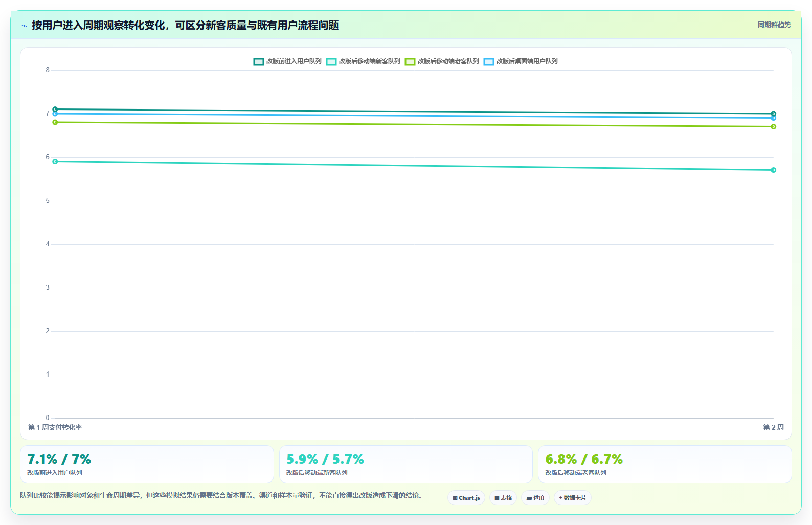Click the x-axis label 第 2 周

coord(773,427)
